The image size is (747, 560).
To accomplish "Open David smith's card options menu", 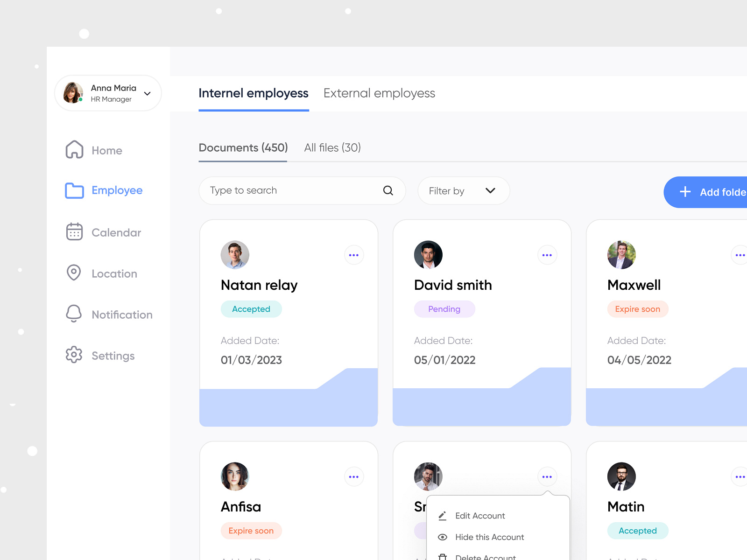I will (x=547, y=255).
